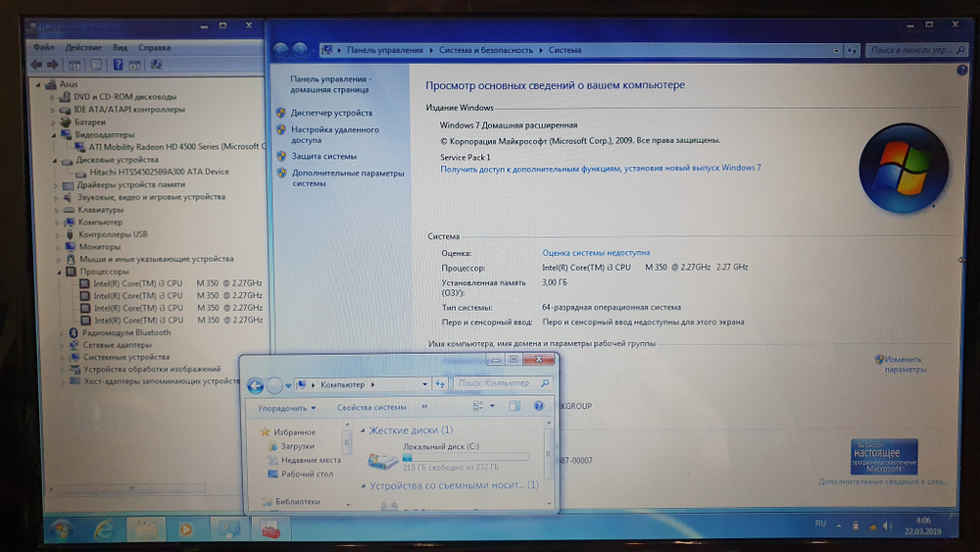Image resolution: width=980 pixels, height=552 pixels.
Task: Click the blue Back arrow in Explorer window
Action: coord(256,385)
